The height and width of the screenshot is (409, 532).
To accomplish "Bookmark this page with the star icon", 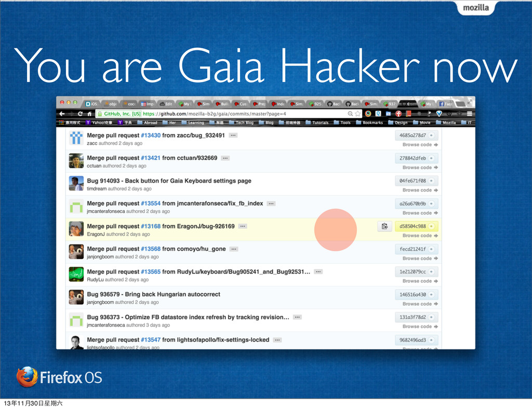I will click(x=357, y=114).
